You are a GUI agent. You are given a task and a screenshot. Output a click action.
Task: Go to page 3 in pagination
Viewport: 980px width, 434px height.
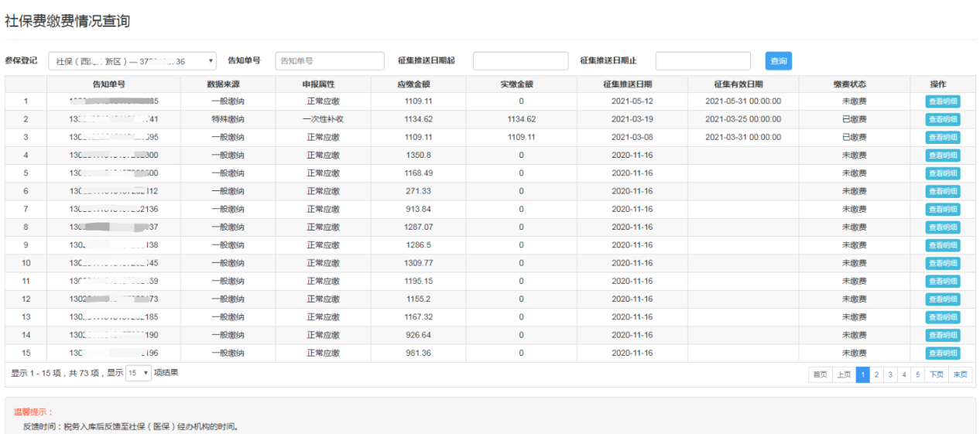point(890,374)
